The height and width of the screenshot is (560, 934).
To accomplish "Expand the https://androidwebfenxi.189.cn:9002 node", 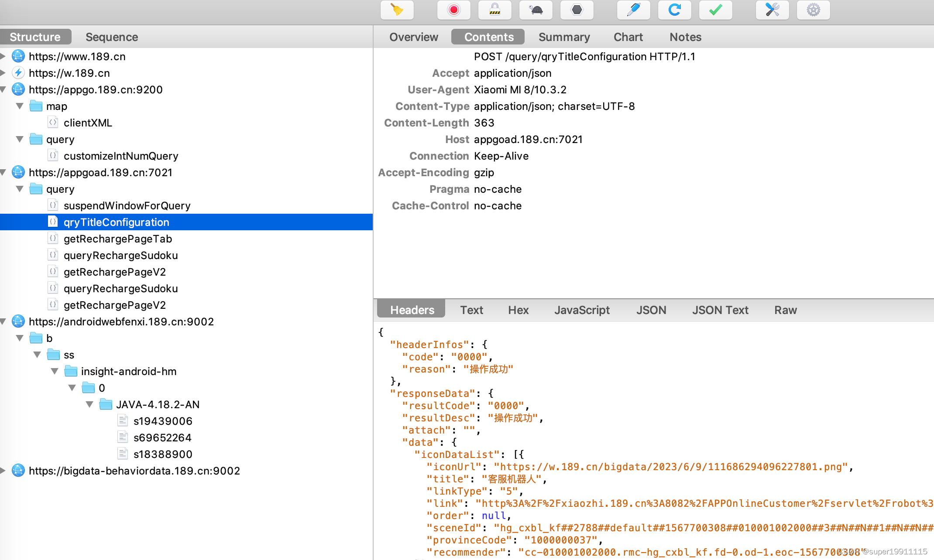I will click(5, 322).
